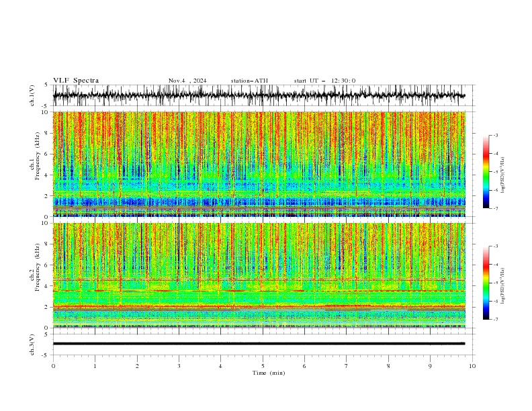The image size is (532, 411).
Task: Click the "6" kHz tick on ch.1 frequency axis
Action: point(47,154)
